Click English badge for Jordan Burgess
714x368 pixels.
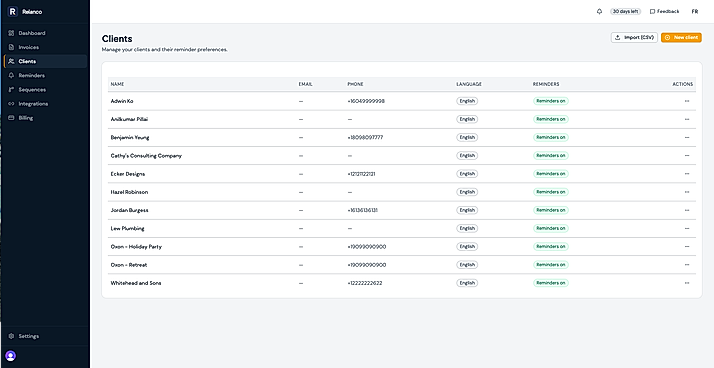467,210
